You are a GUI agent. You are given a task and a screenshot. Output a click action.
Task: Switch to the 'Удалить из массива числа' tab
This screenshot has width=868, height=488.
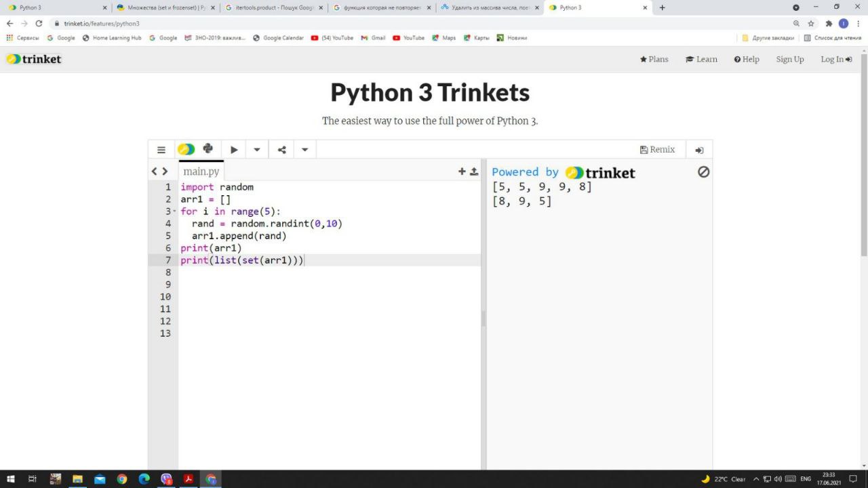point(490,7)
